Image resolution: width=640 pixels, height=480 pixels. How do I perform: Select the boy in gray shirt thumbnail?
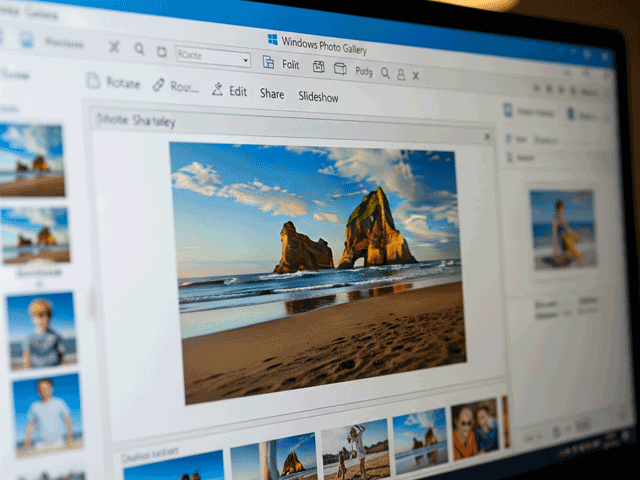[42, 331]
